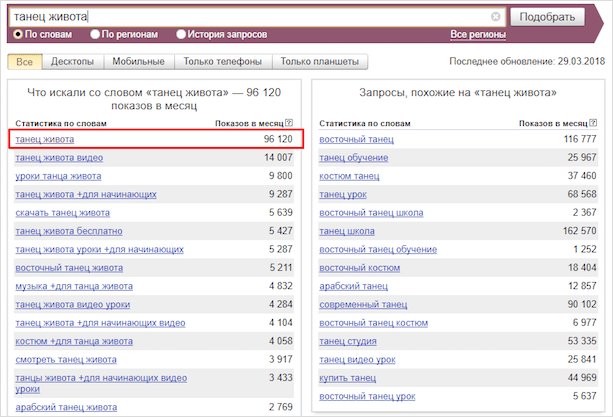Switch to the 'Только телефоны' tab

[x=222, y=62]
